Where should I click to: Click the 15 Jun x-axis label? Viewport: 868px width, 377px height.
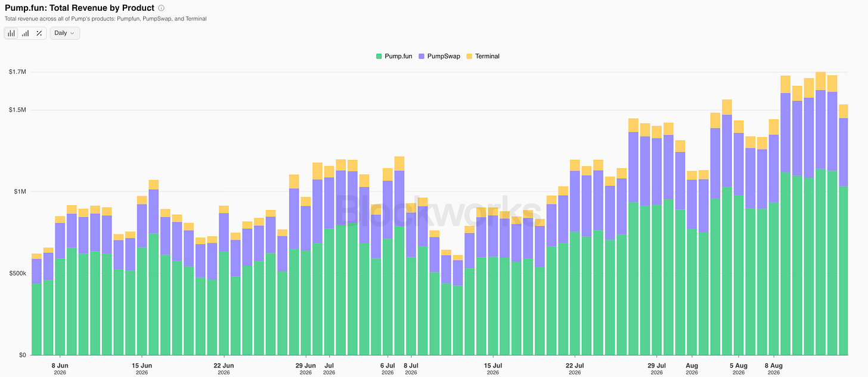142,369
